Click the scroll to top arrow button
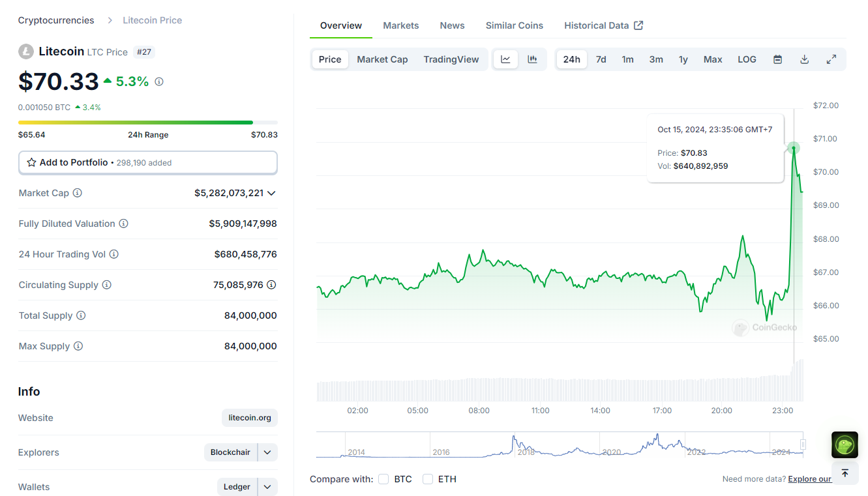The image size is (868, 496). 845,473
